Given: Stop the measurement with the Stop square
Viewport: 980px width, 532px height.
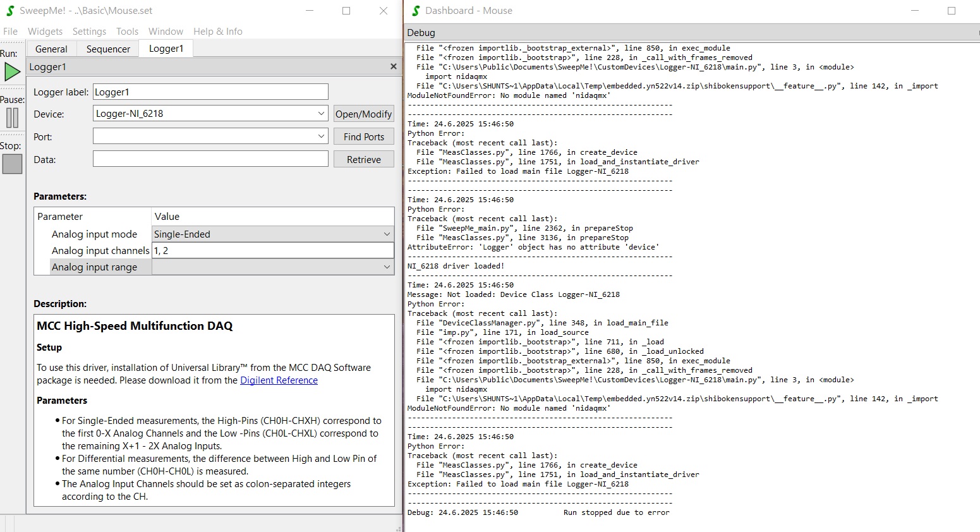Looking at the screenshot, I should tap(12, 164).
